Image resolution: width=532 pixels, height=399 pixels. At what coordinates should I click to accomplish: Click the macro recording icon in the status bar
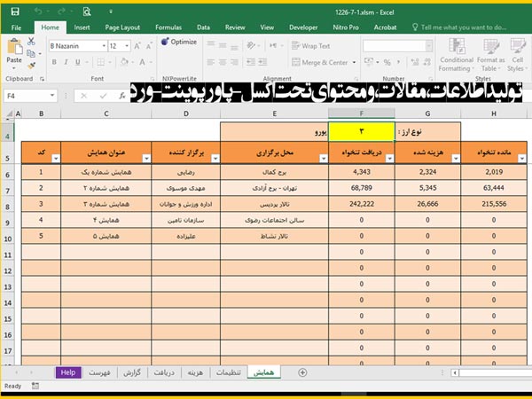click(35, 386)
